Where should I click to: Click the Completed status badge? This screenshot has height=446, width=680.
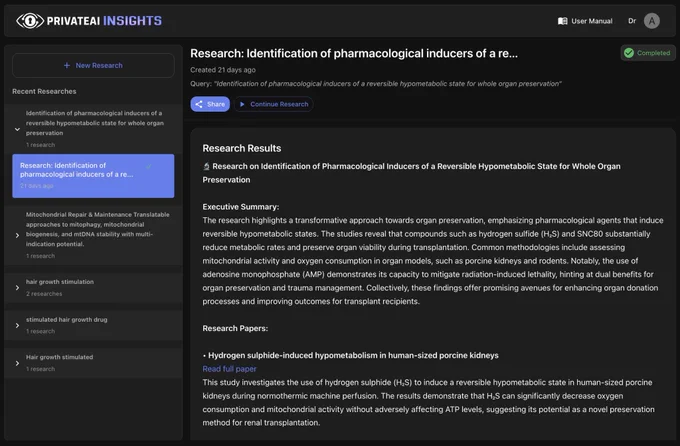(x=648, y=53)
